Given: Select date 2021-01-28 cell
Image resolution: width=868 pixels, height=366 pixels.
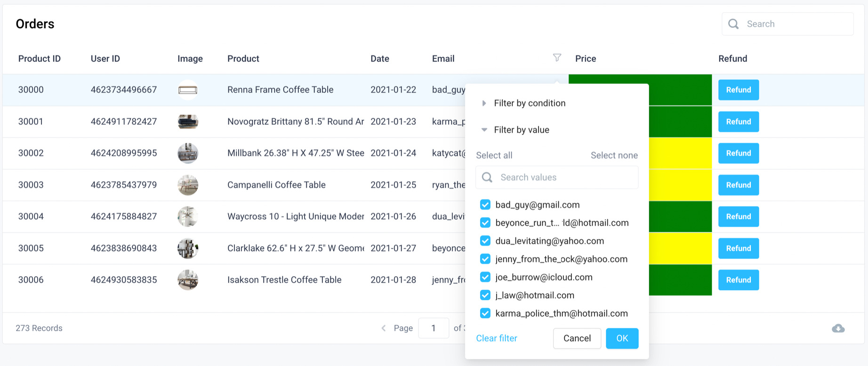Looking at the screenshot, I should click(394, 280).
